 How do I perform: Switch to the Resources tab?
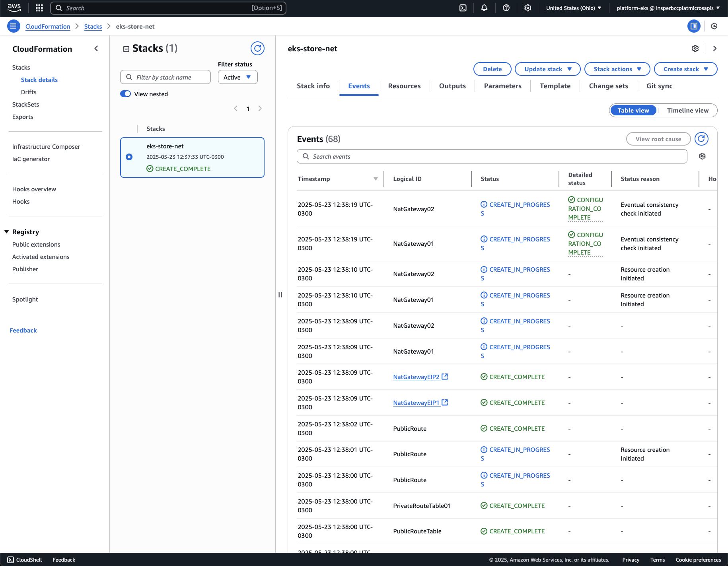point(404,86)
